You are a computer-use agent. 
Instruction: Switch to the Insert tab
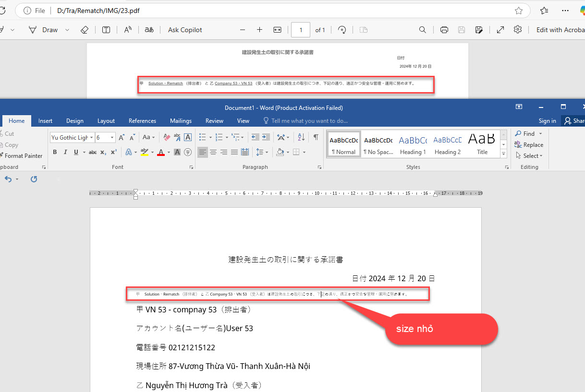coord(46,121)
